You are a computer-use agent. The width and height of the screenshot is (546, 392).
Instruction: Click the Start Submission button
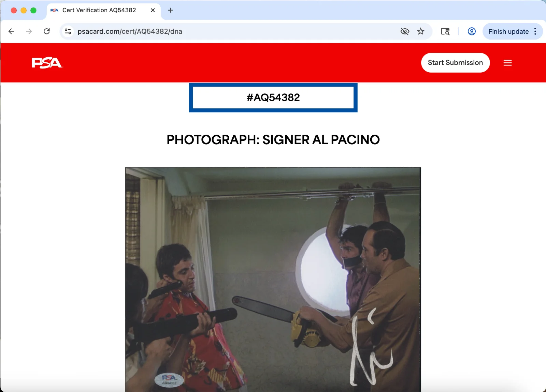455,63
